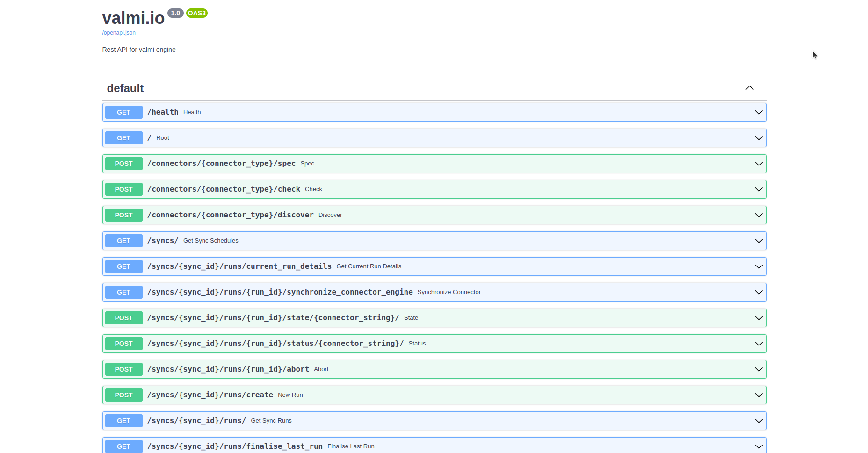868x453 pixels.
Task: Expand the Abort endpoint chevron
Action: coord(759,369)
